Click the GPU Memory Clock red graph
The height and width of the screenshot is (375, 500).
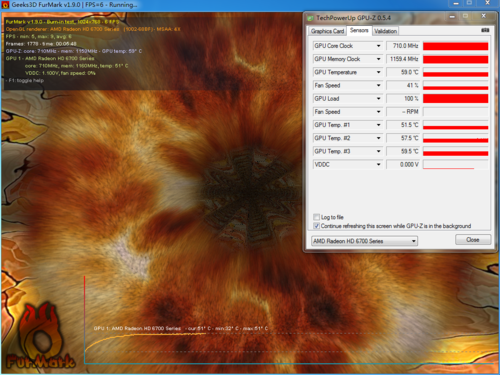point(455,59)
